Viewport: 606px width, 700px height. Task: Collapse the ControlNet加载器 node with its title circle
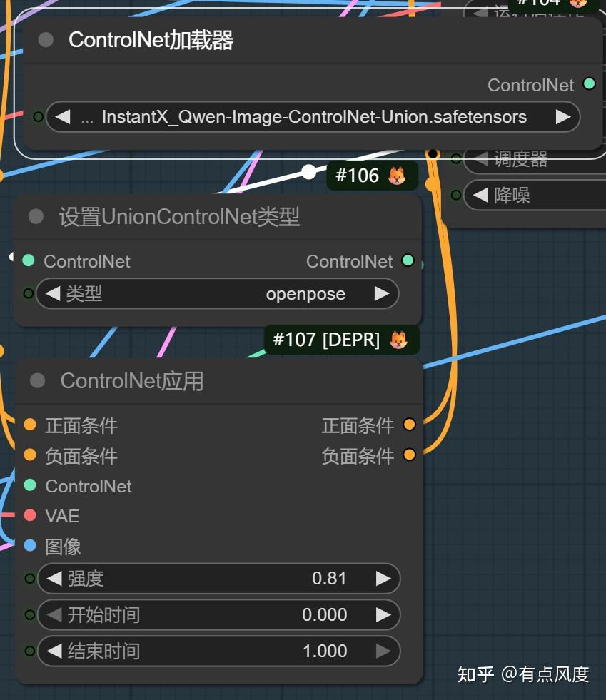pyautogui.click(x=46, y=40)
